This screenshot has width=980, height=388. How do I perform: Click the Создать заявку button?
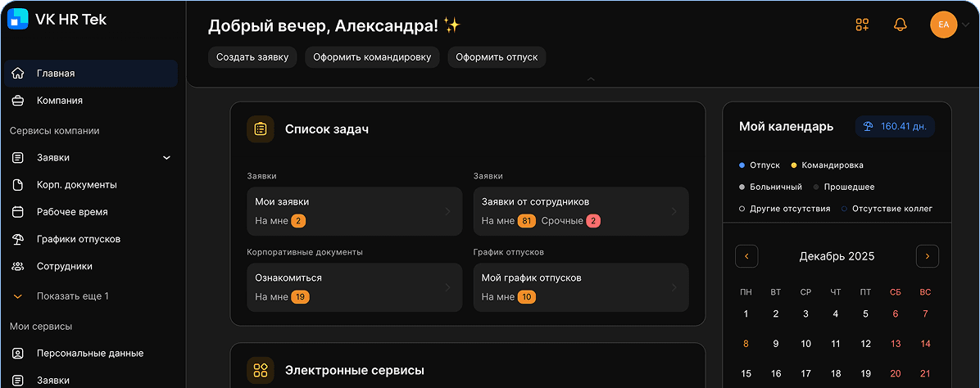tap(252, 56)
